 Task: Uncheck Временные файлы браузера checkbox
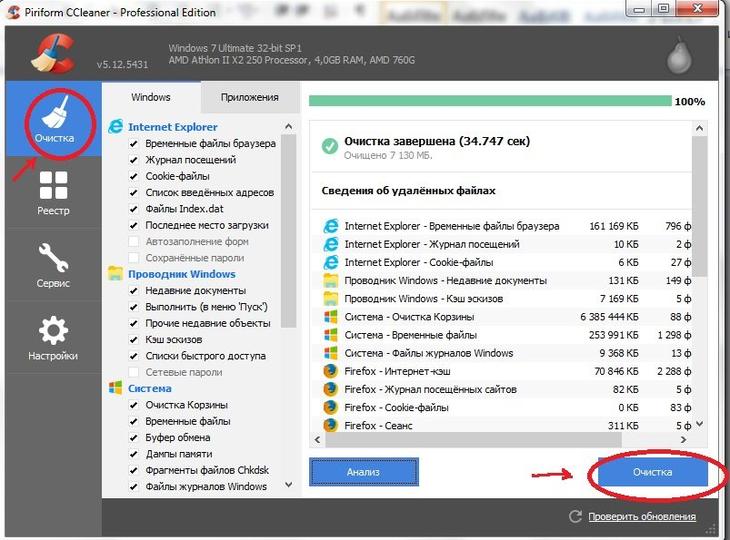tap(134, 144)
